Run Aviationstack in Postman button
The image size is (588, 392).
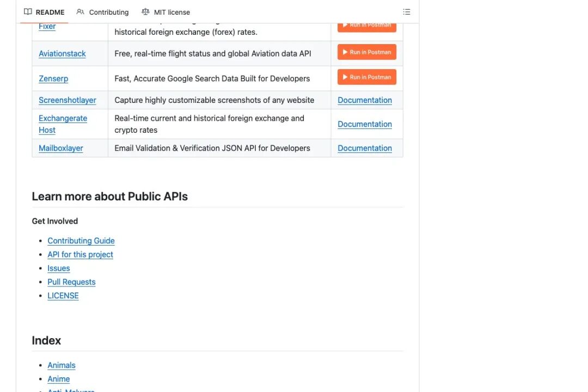click(x=367, y=52)
